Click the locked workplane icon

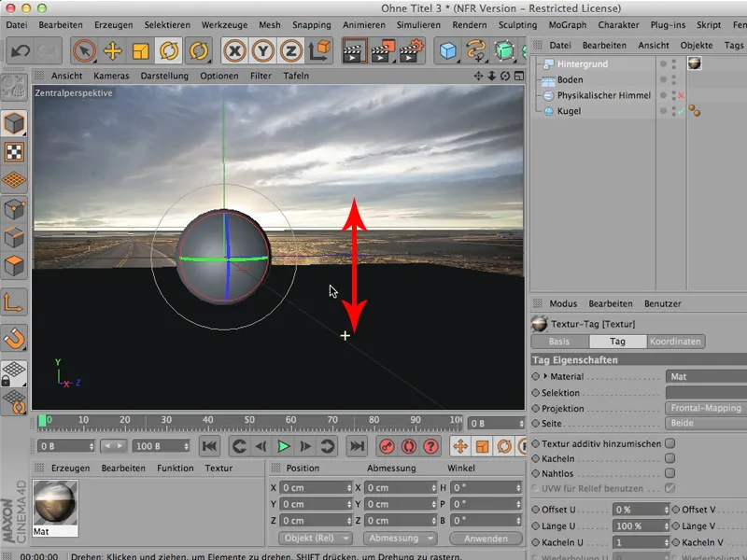14,374
